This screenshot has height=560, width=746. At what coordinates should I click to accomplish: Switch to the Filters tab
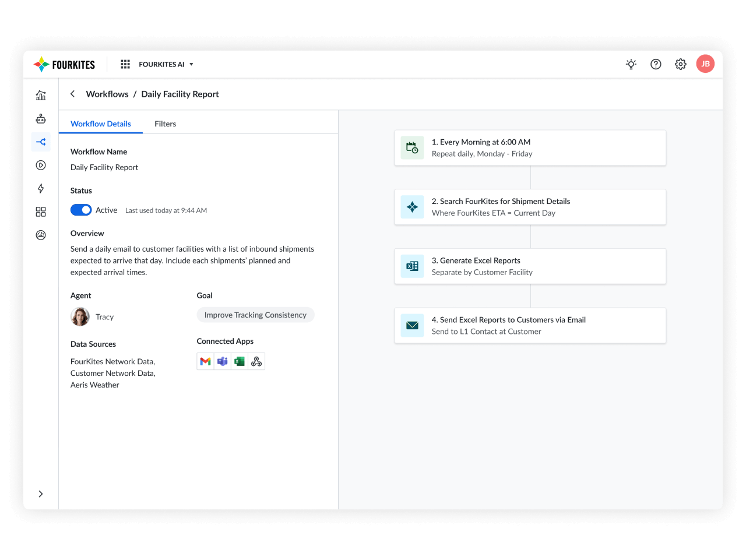[166, 124]
